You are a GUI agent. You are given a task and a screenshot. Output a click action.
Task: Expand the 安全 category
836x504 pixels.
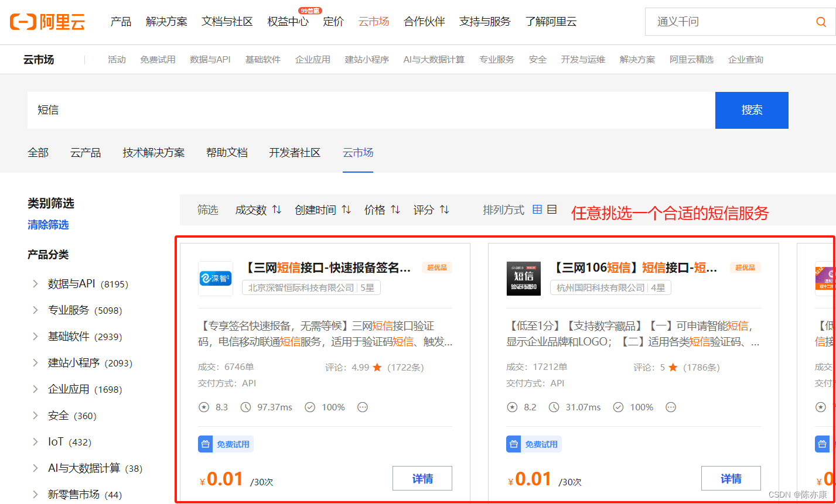coord(35,416)
